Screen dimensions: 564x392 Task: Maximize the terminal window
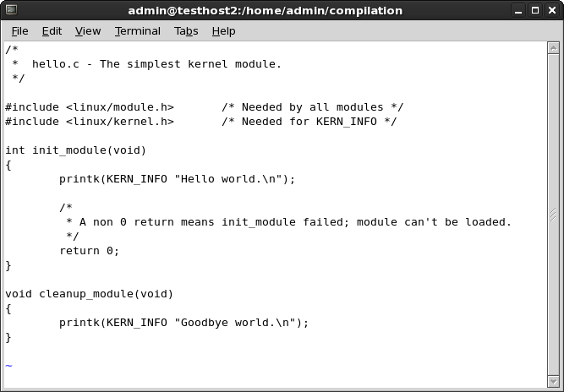535,10
